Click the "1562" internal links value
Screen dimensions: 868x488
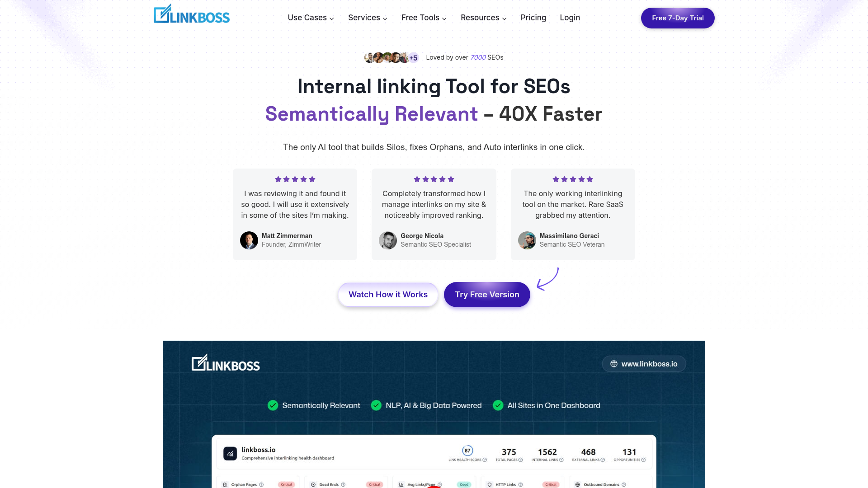pyautogui.click(x=547, y=452)
